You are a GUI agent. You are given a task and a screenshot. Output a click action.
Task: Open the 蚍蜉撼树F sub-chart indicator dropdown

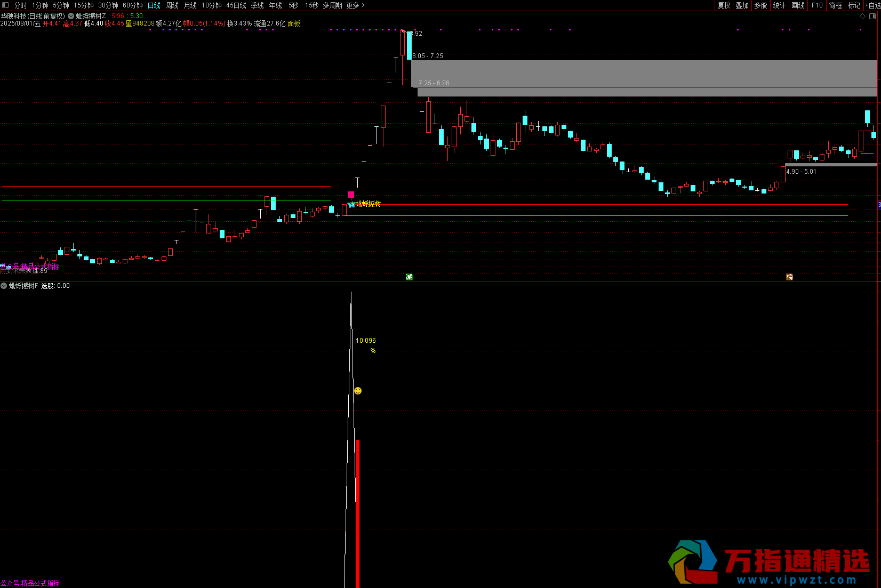4,286
